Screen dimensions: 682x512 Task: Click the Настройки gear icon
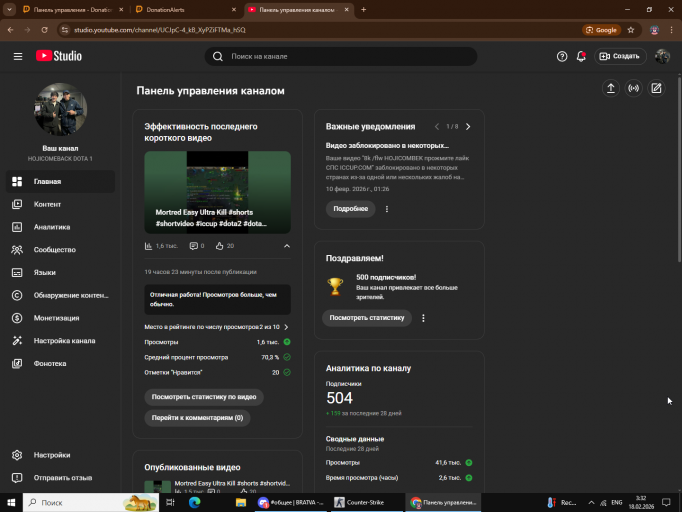pos(17,455)
